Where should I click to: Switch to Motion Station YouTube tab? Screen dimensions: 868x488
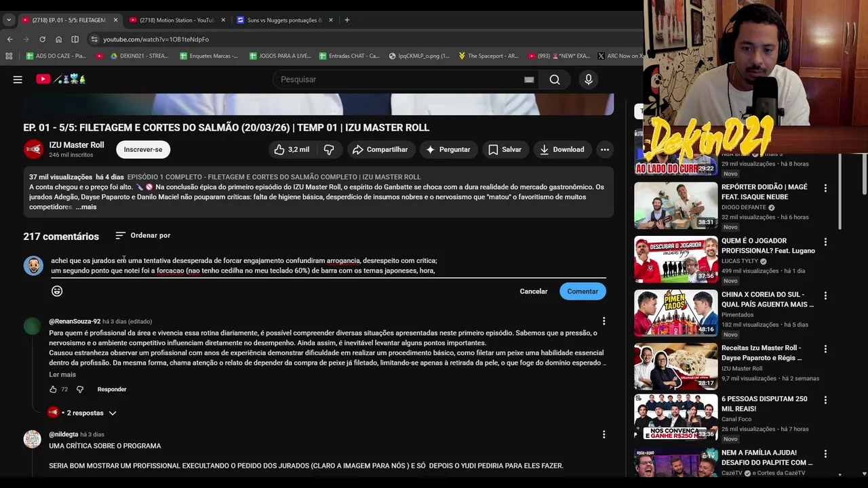176,20
